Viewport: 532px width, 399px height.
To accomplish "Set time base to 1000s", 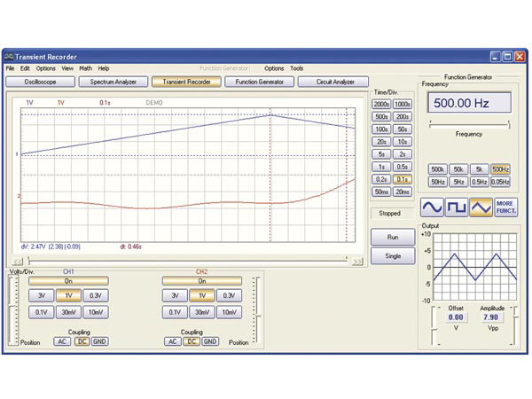I will click(403, 104).
